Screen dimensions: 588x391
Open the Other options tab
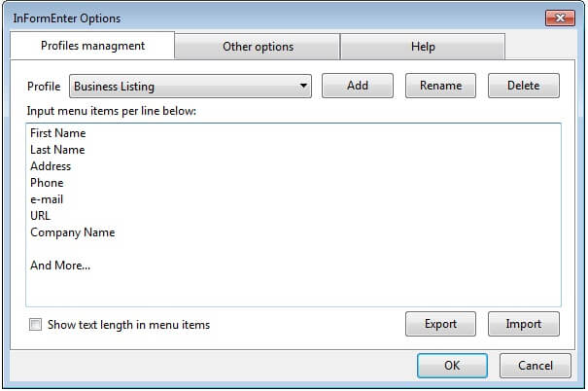pos(258,47)
